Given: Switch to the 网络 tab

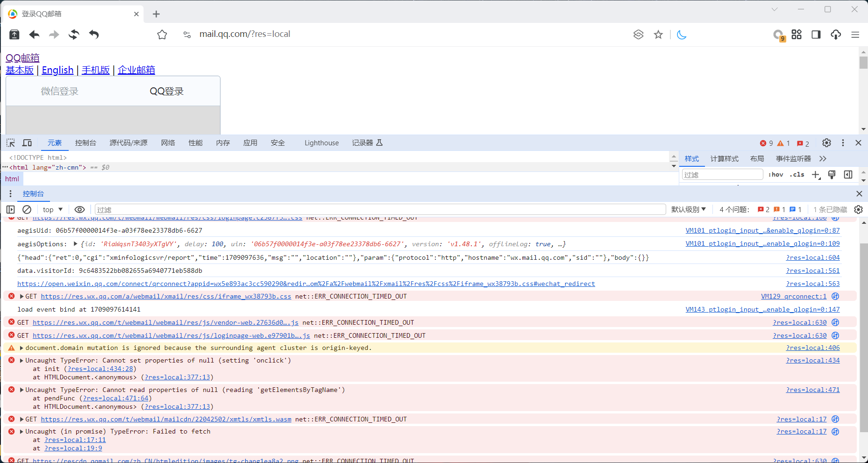Looking at the screenshot, I should [x=168, y=143].
